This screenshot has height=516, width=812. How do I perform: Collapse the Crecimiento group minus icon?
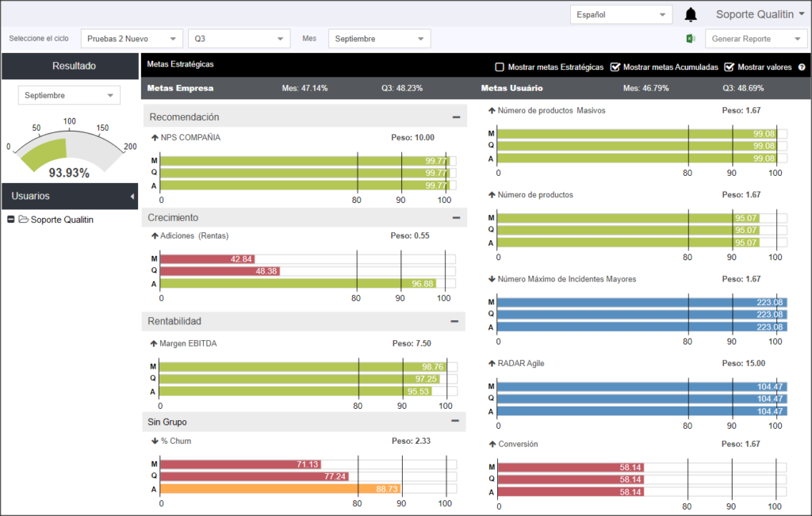click(456, 218)
